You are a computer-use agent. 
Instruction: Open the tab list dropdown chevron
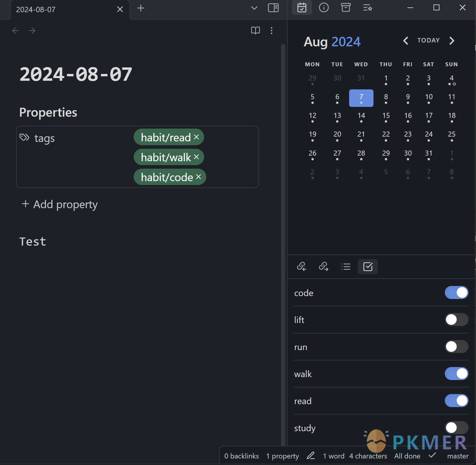pos(254,8)
